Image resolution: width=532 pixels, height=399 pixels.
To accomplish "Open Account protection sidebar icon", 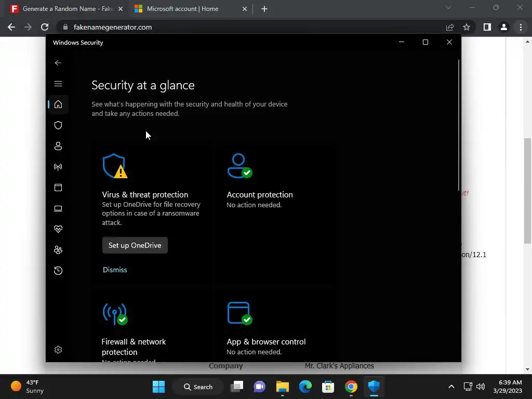I will point(58,146).
